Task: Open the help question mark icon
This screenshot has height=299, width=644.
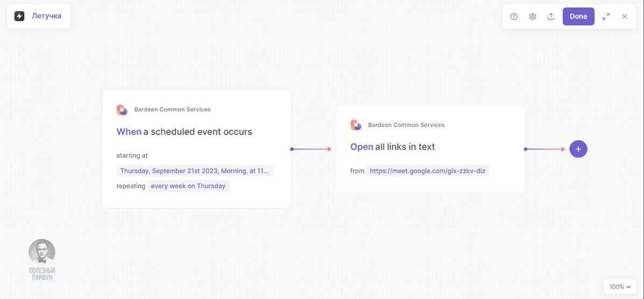Action: point(514,17)
